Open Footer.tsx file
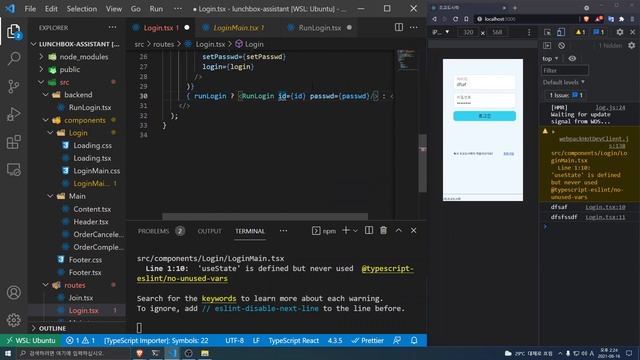The image size is (640, 360). click(x=85, y=272)
